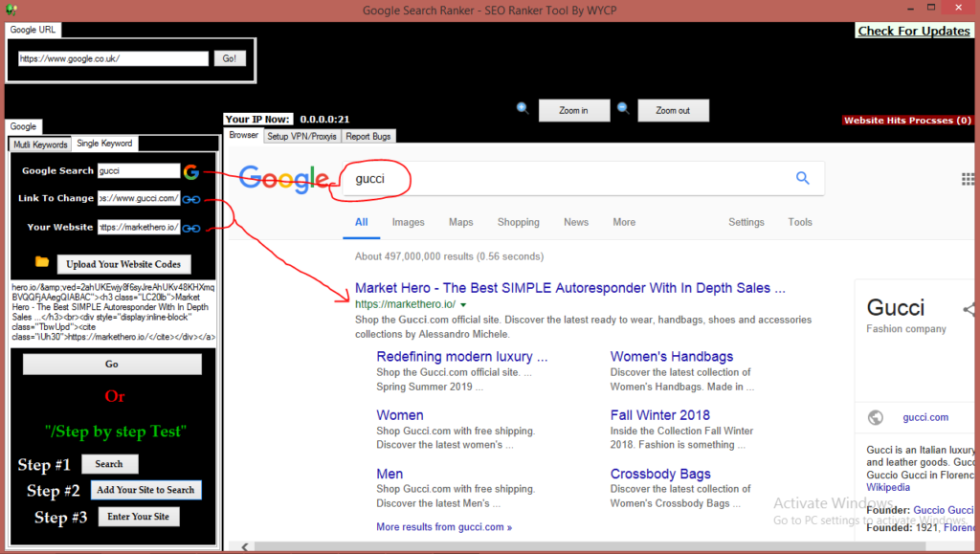Click the Enter Your Site button
This screenshot has width=980, height=554.
(138, 517)
